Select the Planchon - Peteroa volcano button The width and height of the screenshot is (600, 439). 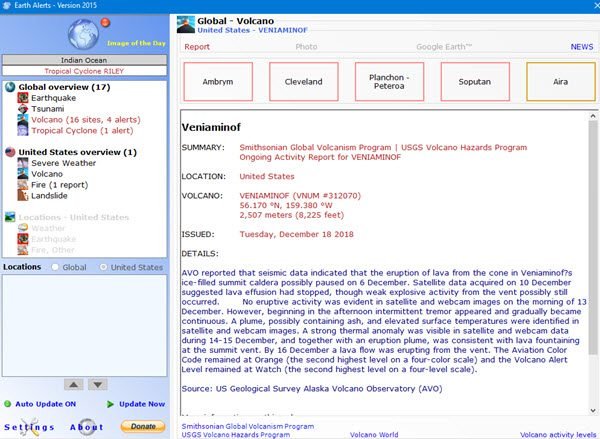(x=390, y=82)
